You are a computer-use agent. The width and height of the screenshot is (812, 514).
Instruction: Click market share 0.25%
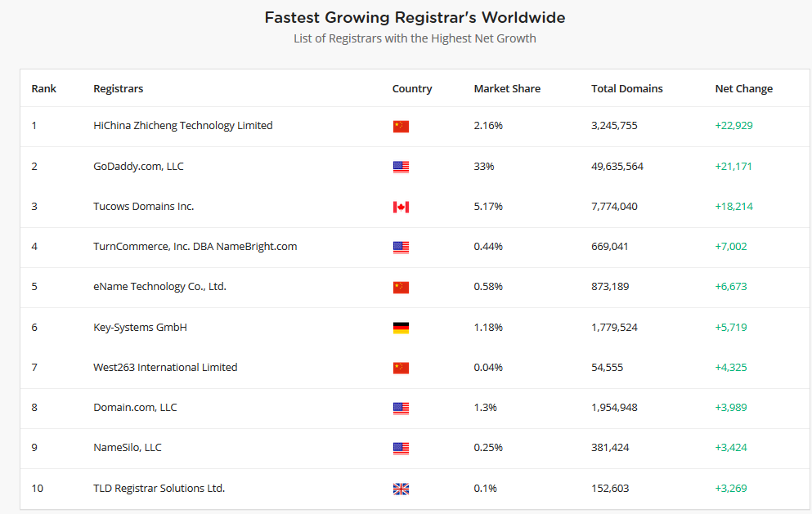(488, 447)
